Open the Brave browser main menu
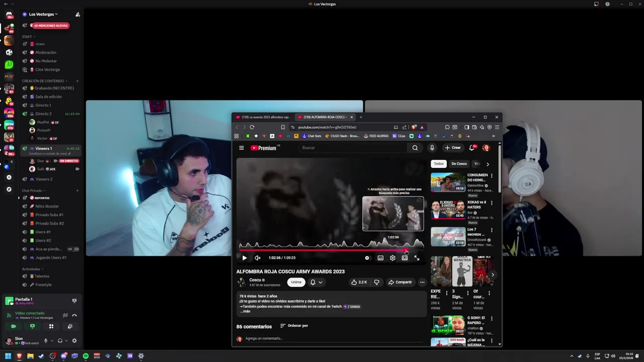The image size is (644, 362). pos(497,127)
